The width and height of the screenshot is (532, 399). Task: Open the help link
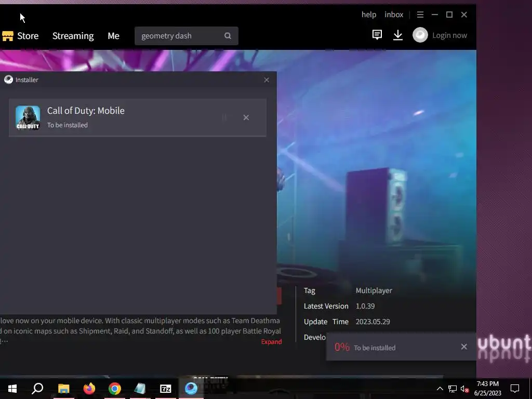[x=369, y=15]
